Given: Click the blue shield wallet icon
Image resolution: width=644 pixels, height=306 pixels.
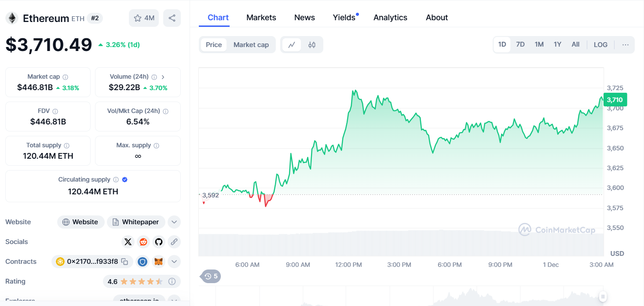Looking at the screenshot, I should (142, 262).
